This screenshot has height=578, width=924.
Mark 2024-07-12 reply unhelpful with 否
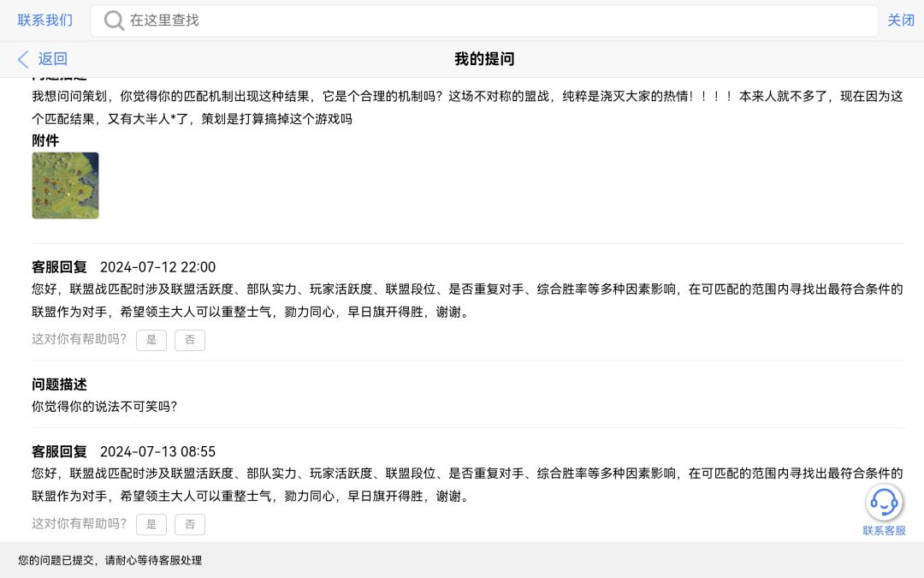coord(190,340)
